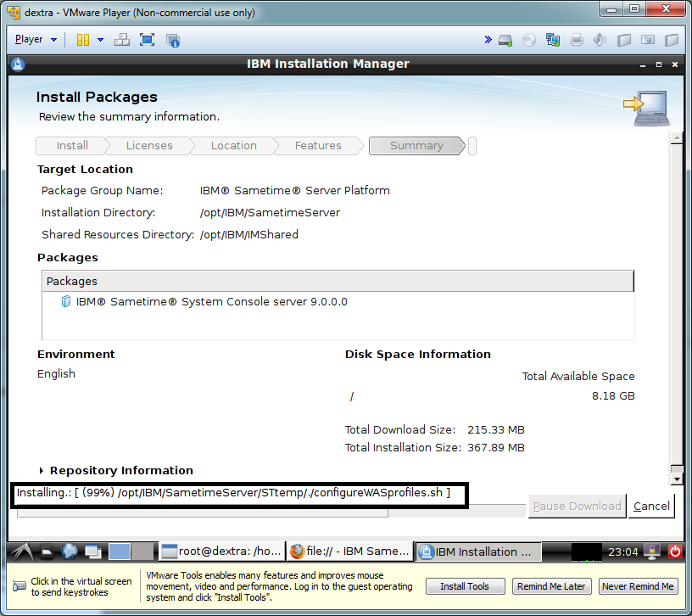
Task: Open the power options dropdown arrow
Action: point(101,40)
